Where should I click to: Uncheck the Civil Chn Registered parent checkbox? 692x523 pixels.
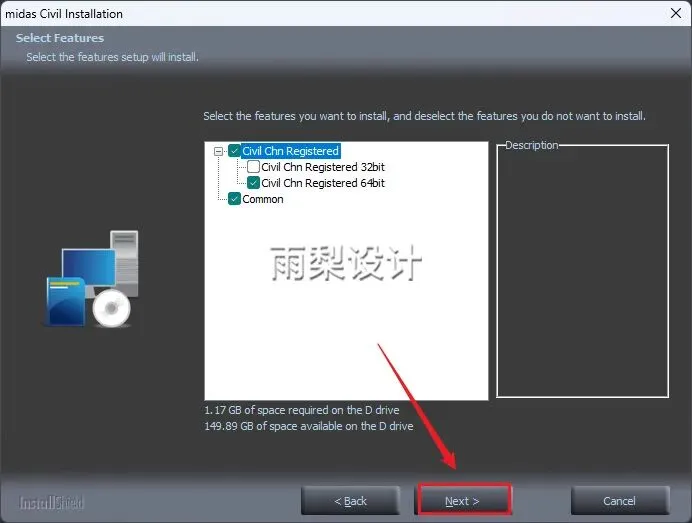[x=234, y=151]
